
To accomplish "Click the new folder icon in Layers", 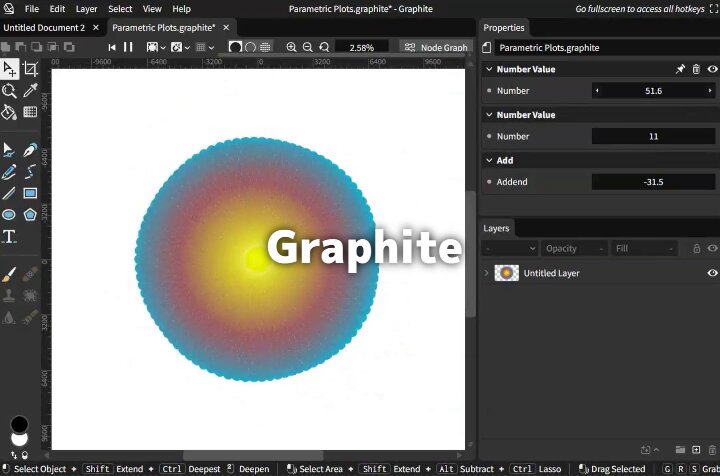I will (x=680, y=449).
